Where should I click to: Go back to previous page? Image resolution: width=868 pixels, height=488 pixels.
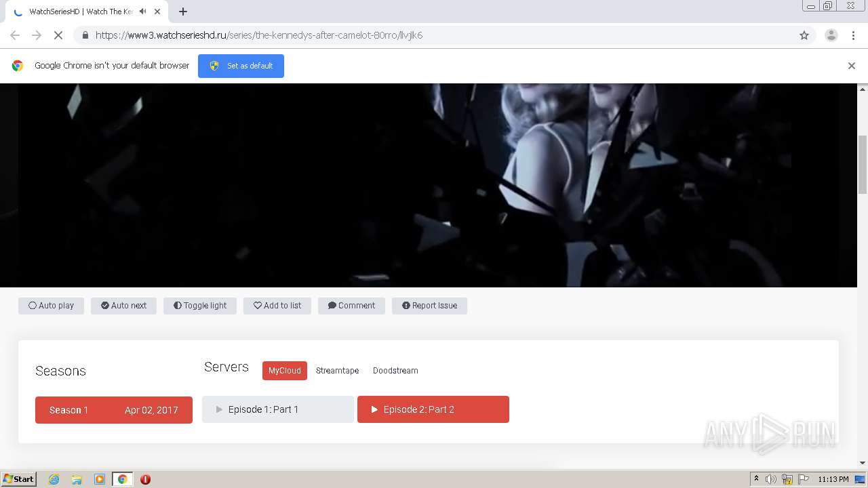pos(15,35)
